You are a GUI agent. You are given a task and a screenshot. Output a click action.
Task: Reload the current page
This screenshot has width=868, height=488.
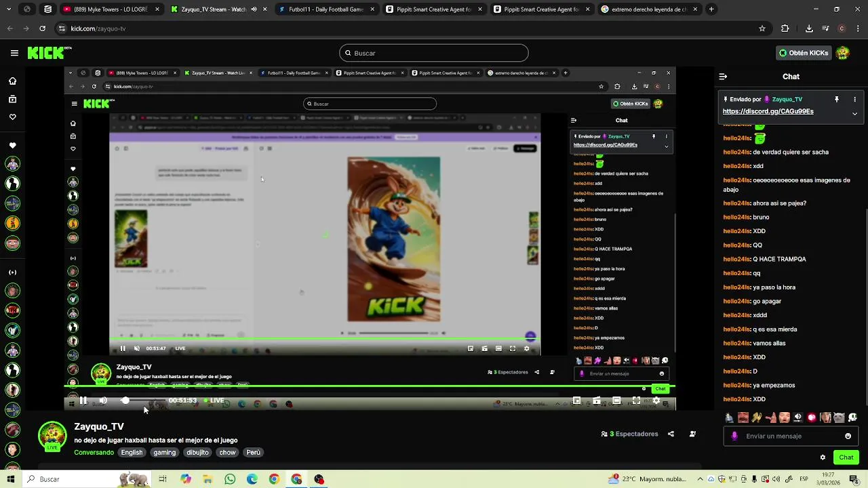click(42, 28)
